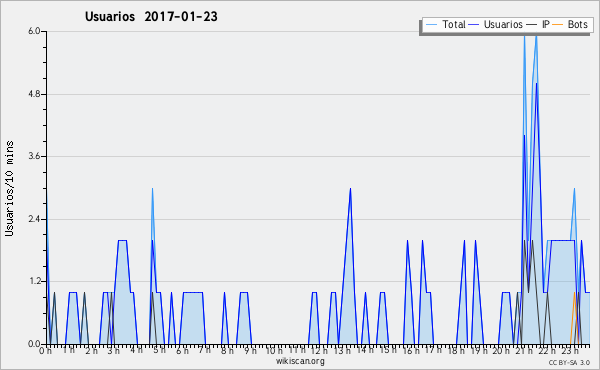This screenshot has height=370, width=600.
Task: Click the '12 h' x-axis label
Action: coord(319,350)
